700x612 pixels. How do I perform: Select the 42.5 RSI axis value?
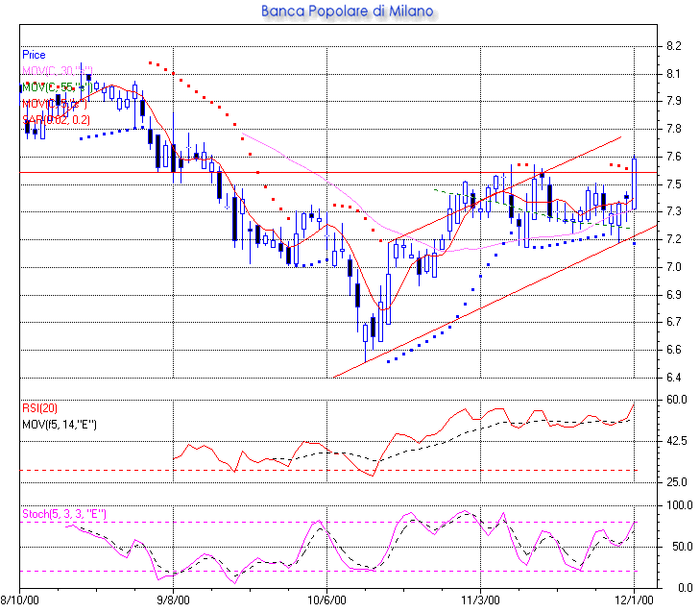pyautogui.click(x=676, y=441)
